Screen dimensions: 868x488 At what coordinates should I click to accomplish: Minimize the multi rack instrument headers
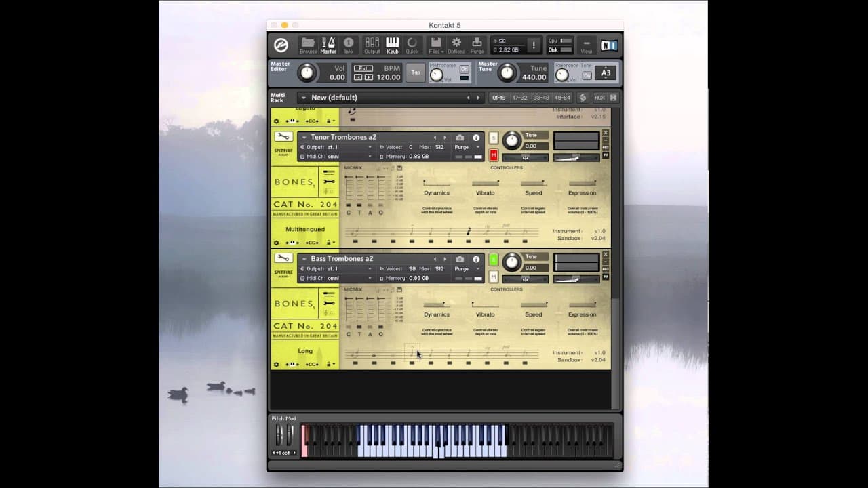point(613,98)
